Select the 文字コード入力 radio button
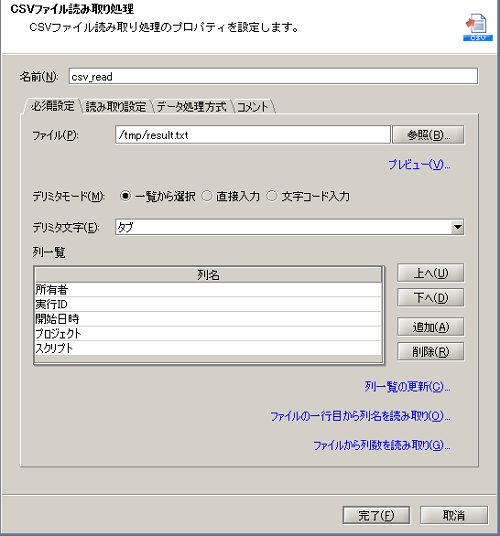The width and height of the screenshot is (500, 536). click(272, 196)
